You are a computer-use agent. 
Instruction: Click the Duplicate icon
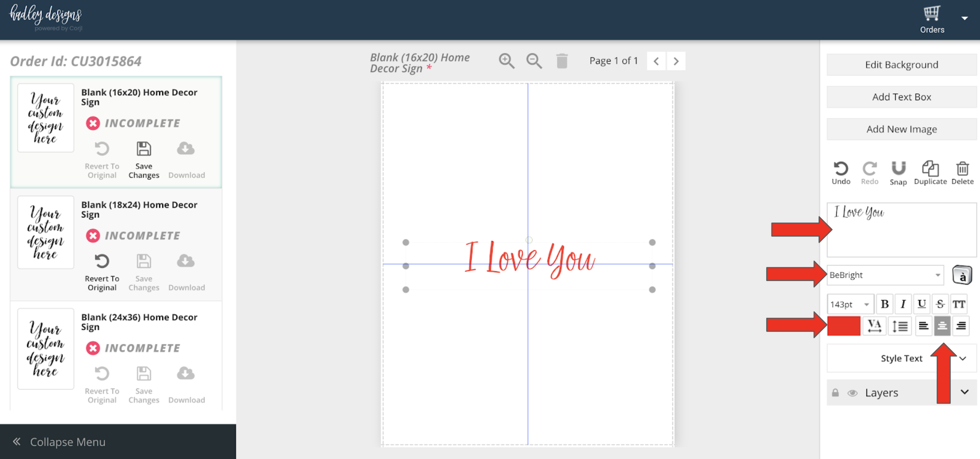pyautogui.click(x=930, y=169)
